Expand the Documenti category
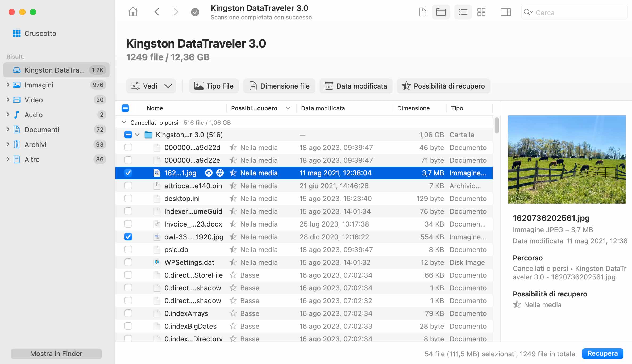 click(x=8, y=129)
